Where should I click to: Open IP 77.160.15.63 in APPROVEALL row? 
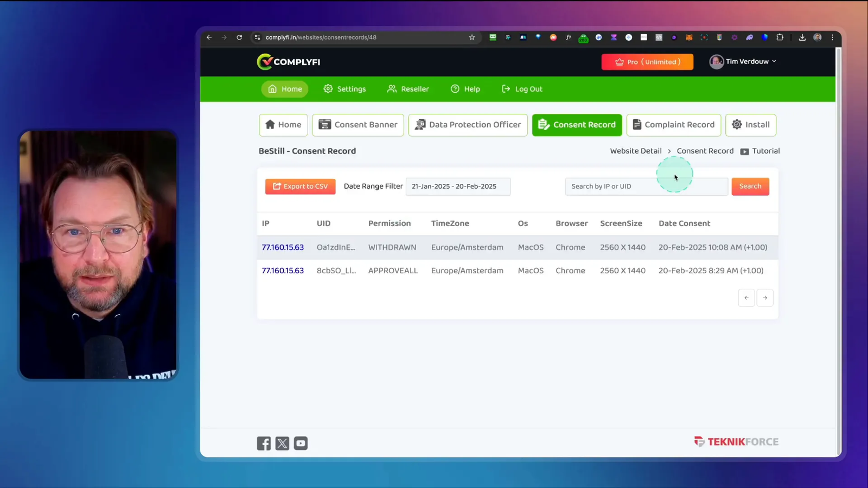(283, 271)
